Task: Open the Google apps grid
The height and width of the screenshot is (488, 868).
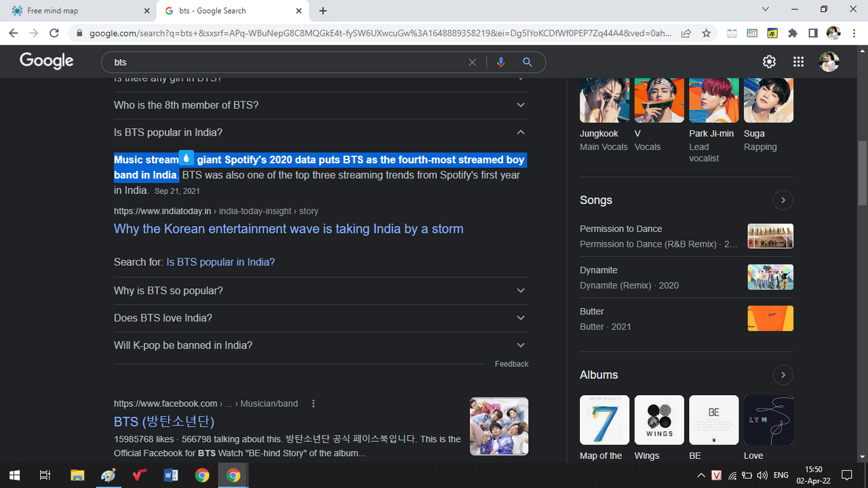Action: [798, 62]
